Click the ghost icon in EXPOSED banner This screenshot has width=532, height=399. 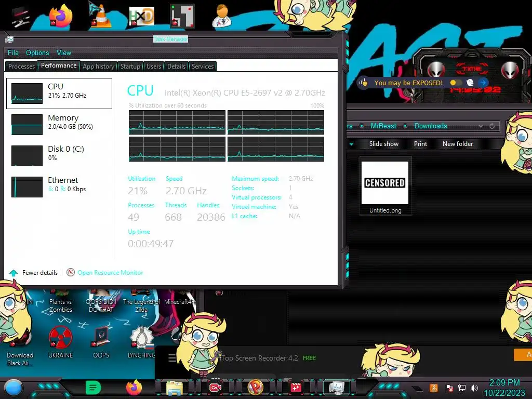click(470, 83)
